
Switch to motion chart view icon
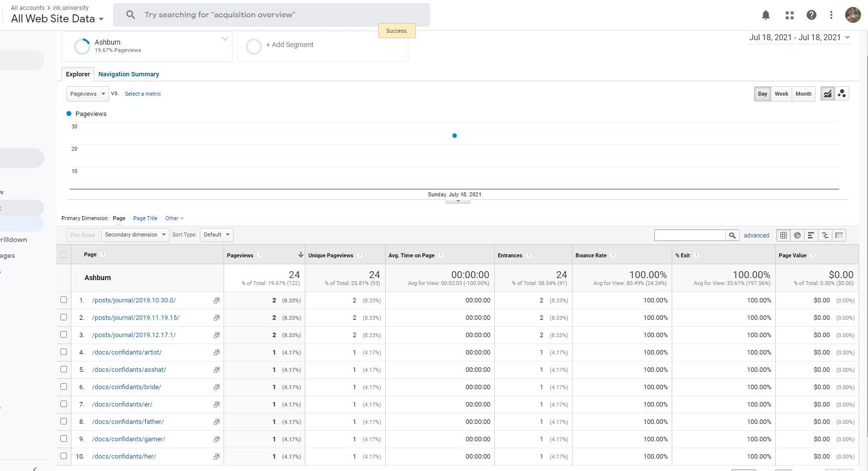(842, 94)
